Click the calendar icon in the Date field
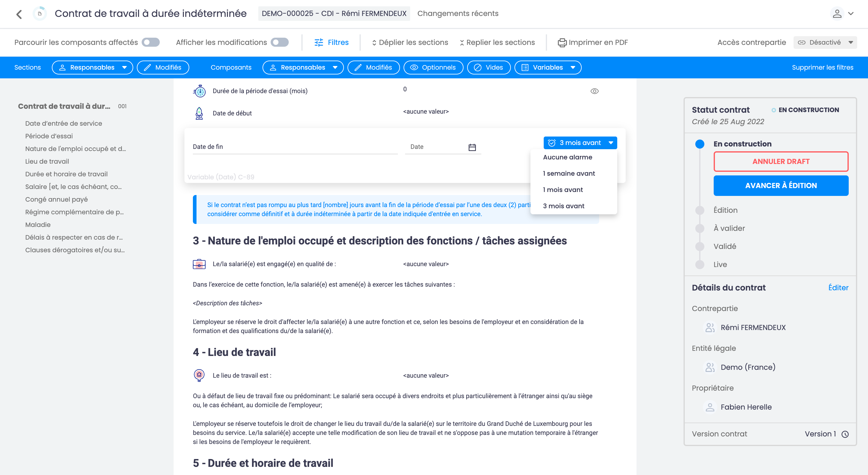This screenshot has width=868, height=475. pos(472,147)
